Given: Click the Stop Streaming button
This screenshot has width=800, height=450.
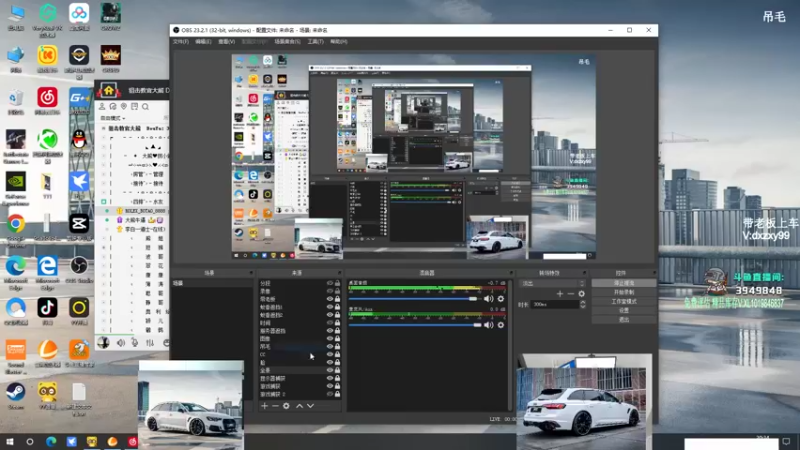Looking at the screenshot, I should coord(623,283).
